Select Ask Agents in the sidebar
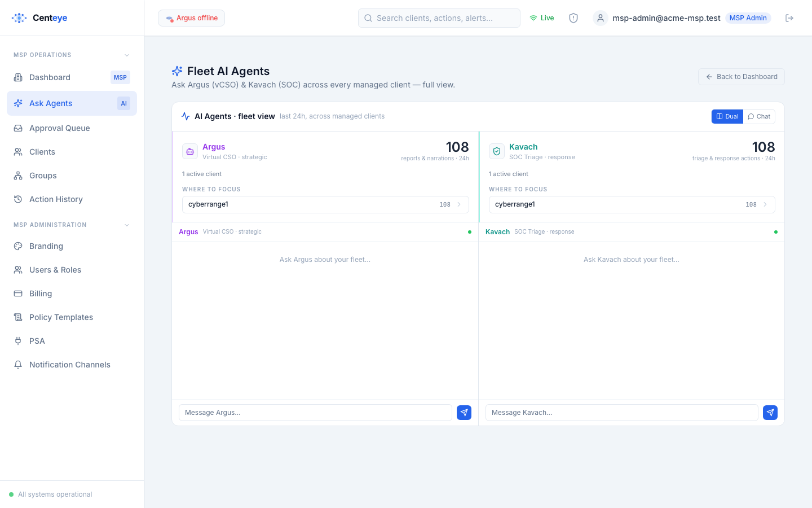 click(x=72, y=103)
